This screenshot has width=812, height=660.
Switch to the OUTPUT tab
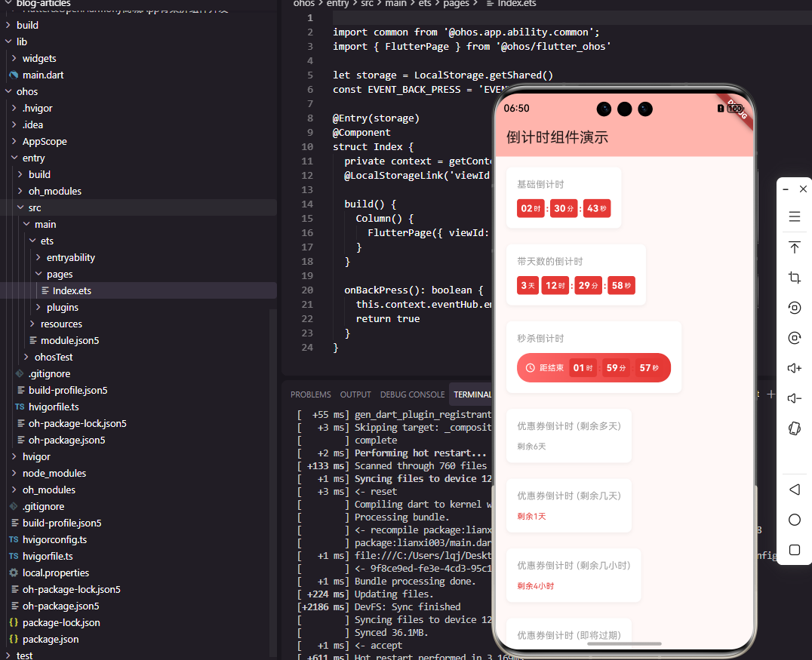click(x=355, y=394)
